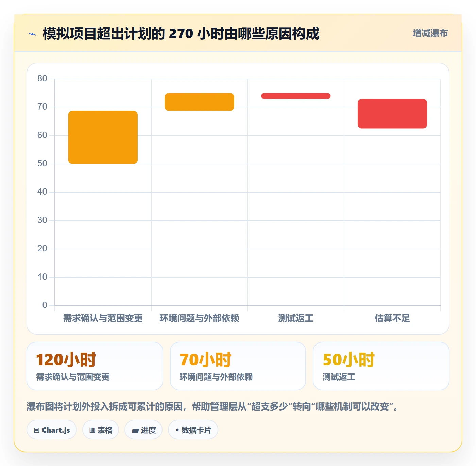476x466 pixels.
Task: Click the square icon in the Chart.js chip
Action: [37, 430]
